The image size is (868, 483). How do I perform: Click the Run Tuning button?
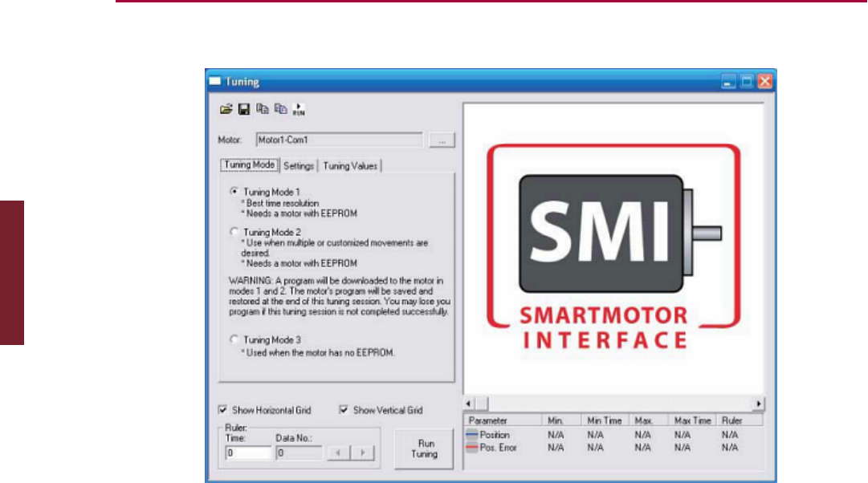tap(424, 448)
